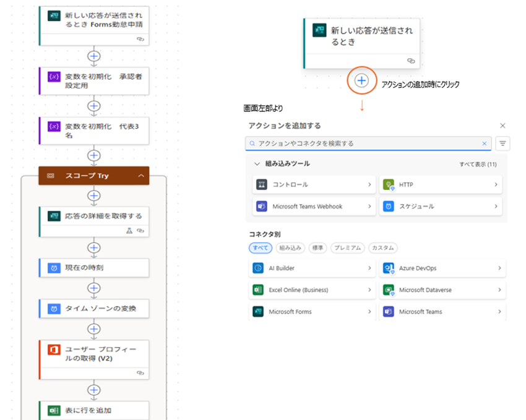
Task: Collapse the 組み込みツール section
Action: (x=257, y=164)
